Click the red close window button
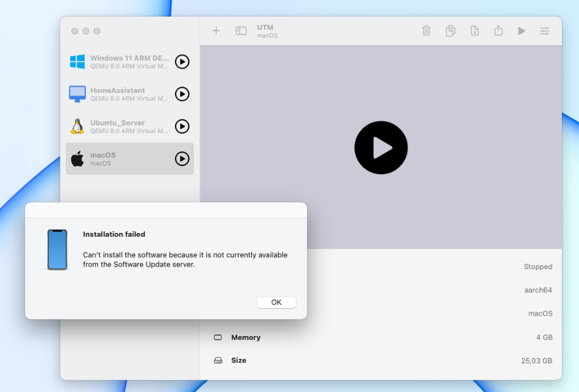Viewport: 579px width, 392px height. tap(74, 31)
